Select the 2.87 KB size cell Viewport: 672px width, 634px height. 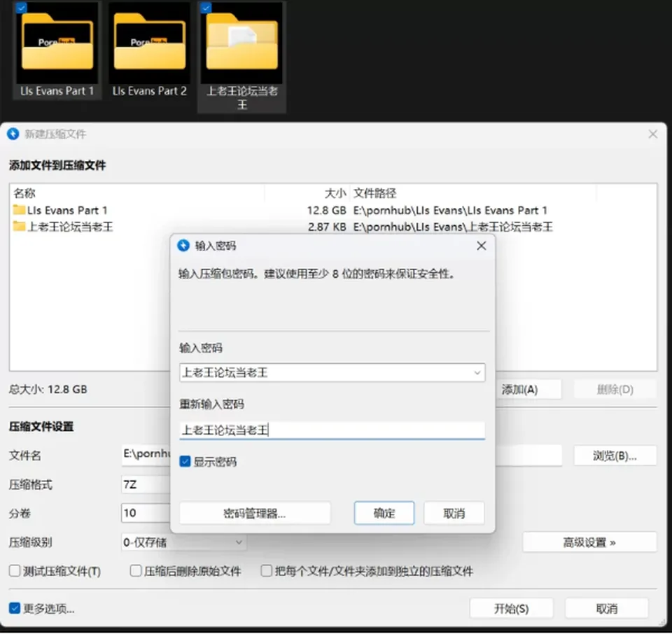pyautogui.click(x=327, y=227)
